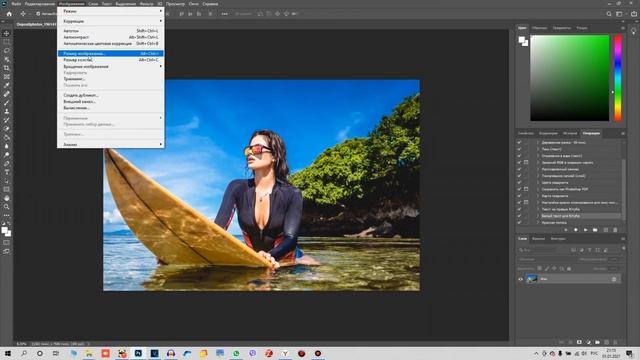The image size is (640, 360).
Task: Delete action with Actions panel trash icon
Action: [615, 230]
